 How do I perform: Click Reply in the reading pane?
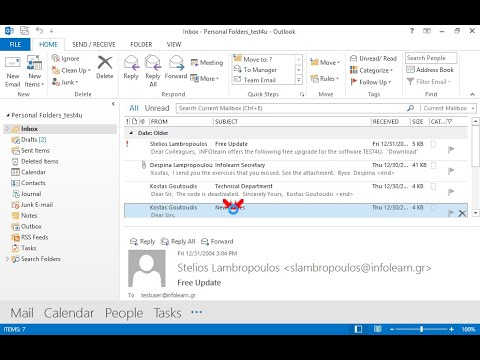[143, 241]
